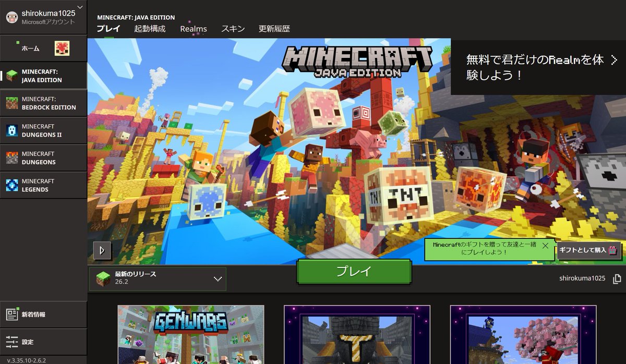The height and width of the screenshot is (364, 626).
Task: Click the MINECRAFT: JAVA EDITION sidebar label
Action: (42, 76)
